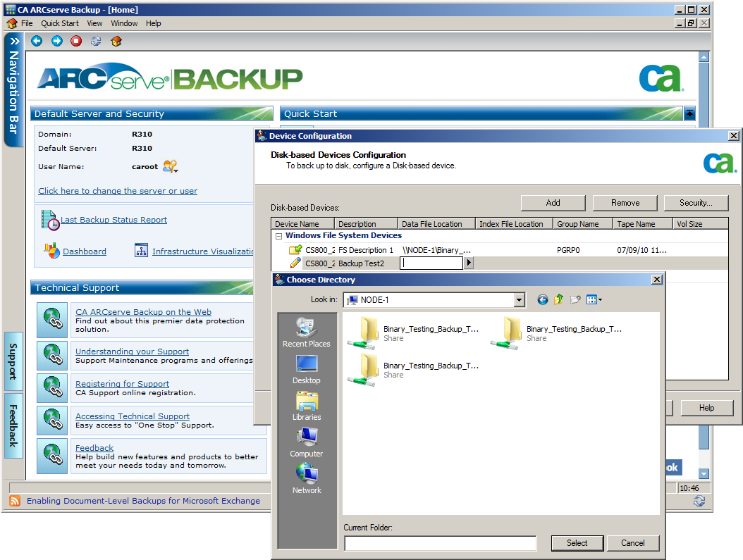This screenshot has width=743, height=560.
Task: Click the Security... button
Action: point(696,203)
